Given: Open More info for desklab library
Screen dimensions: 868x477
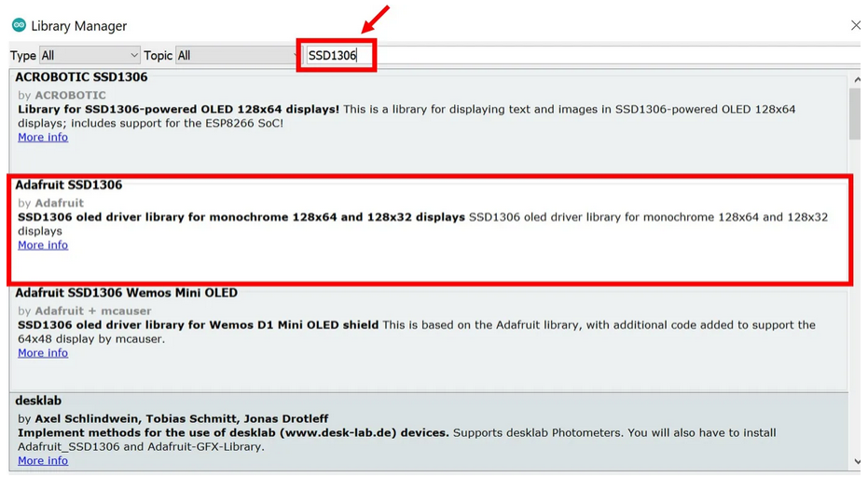Looking at the screenshot, I should [x=43, y=461].
